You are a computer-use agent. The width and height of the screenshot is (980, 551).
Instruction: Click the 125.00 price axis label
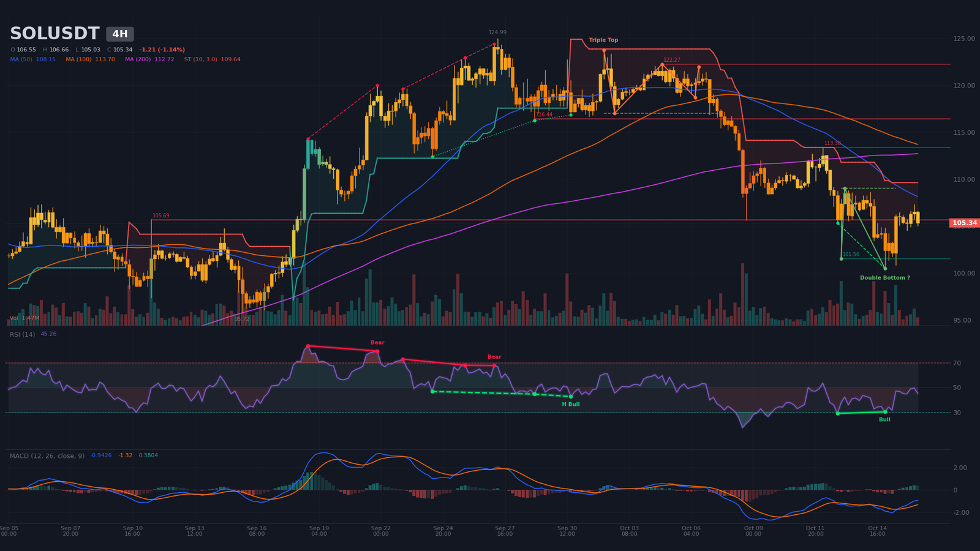click(964, 39)
